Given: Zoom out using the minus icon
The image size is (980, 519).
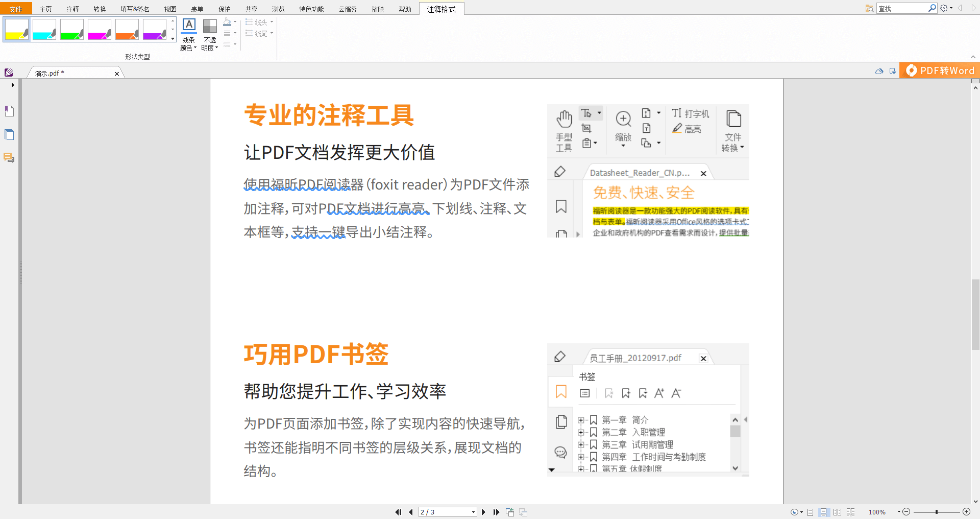Looking at the screenshot, I should tap(906, 511).
